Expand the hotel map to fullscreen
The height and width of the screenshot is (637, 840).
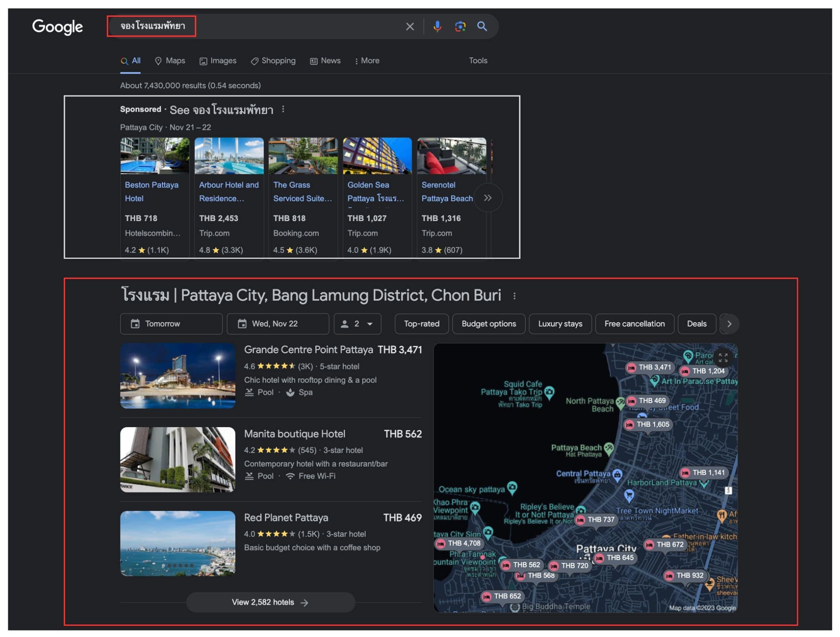(x=723, y=357)
